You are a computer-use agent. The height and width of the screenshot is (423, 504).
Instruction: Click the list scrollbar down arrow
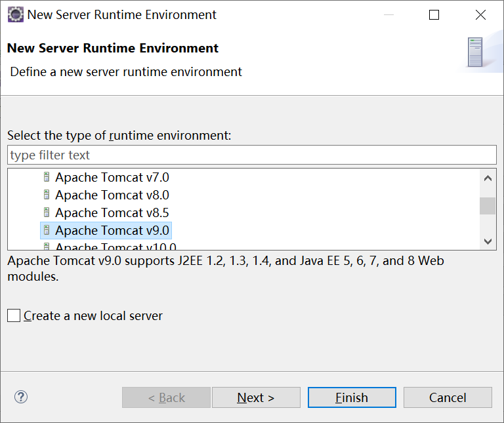[x=488, y=241]
